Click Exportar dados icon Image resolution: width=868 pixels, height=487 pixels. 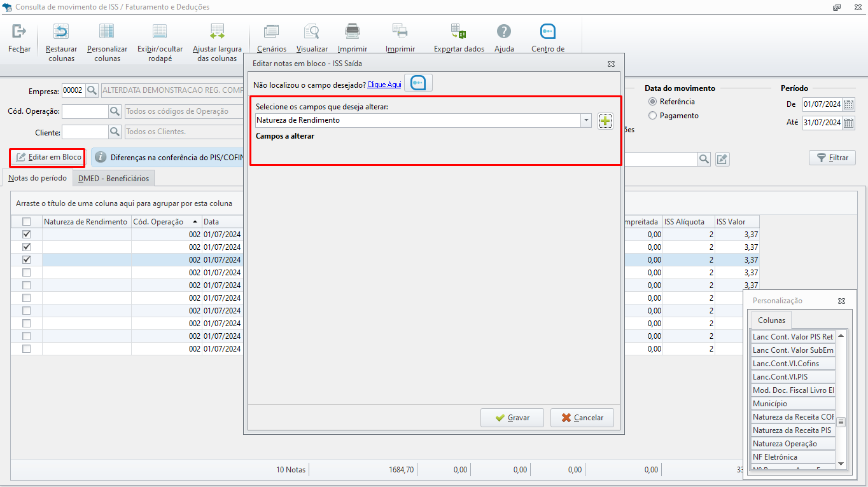[458, 31]
